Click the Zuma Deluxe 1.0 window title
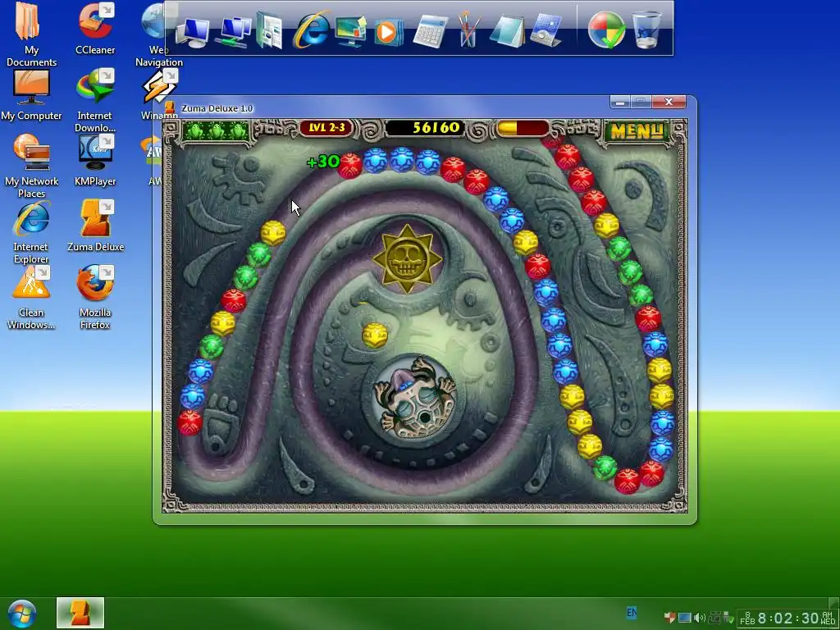The height and width of the screenshot is (630, 840). pos(217,108)
